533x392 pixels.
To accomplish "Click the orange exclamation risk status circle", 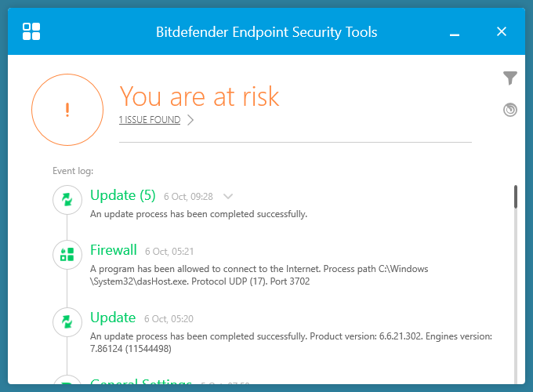I will pos(67,111).
